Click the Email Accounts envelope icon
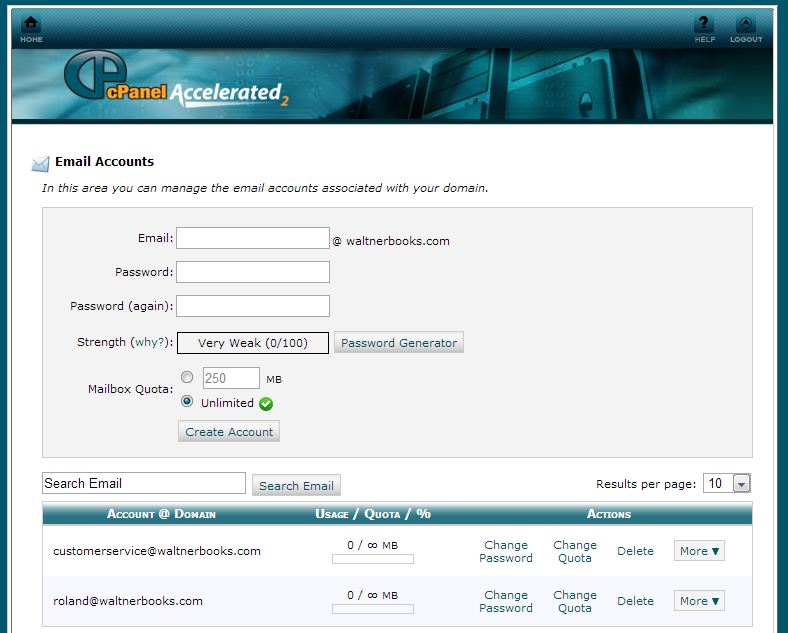This screenshot has height=633, width=788. tap(40, 164)
